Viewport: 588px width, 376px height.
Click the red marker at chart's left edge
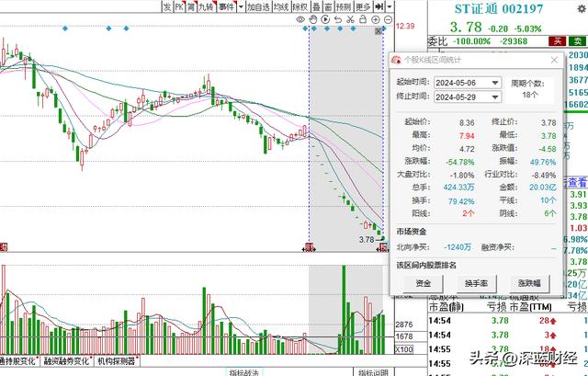coord(4,247)
